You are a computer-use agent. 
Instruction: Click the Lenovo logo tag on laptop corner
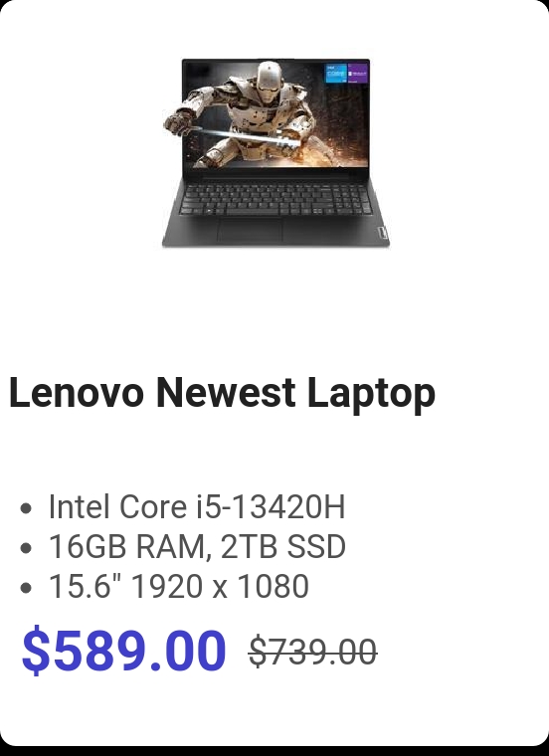382,233
